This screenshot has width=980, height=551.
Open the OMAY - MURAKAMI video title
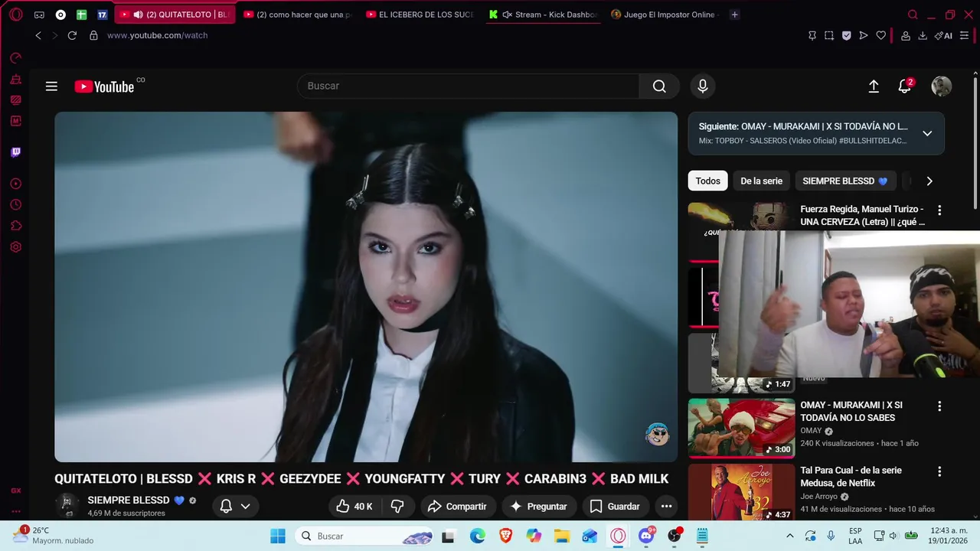(x=851, y=411)
